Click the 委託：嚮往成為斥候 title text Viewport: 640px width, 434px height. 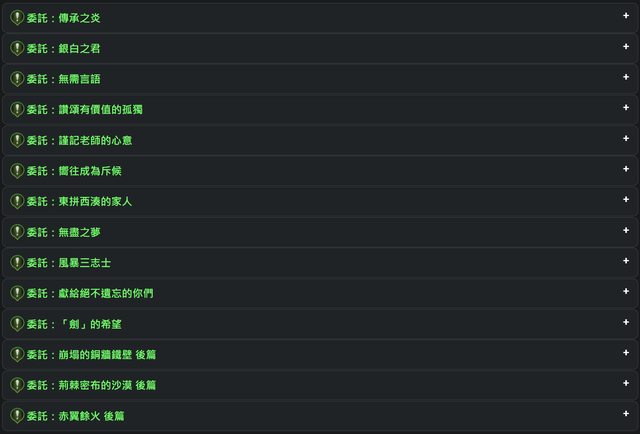coord(75,171)
